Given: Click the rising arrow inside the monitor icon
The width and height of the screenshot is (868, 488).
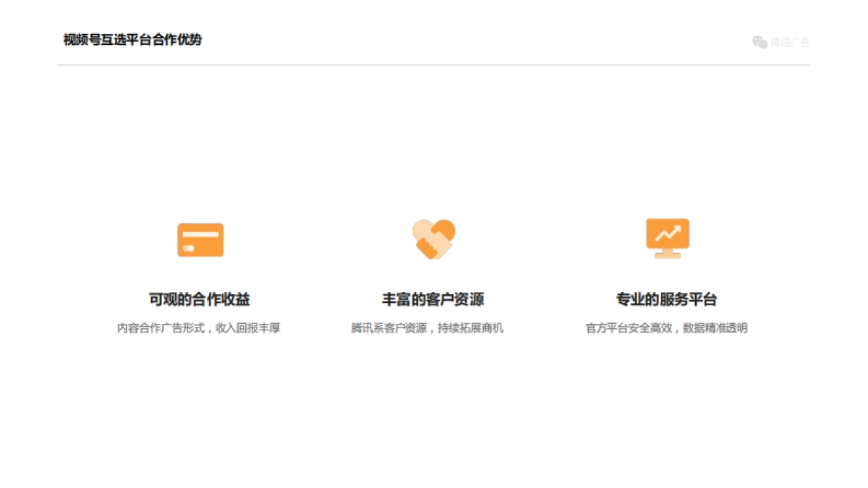Looking at the screenshot, I should coord(668,233).
